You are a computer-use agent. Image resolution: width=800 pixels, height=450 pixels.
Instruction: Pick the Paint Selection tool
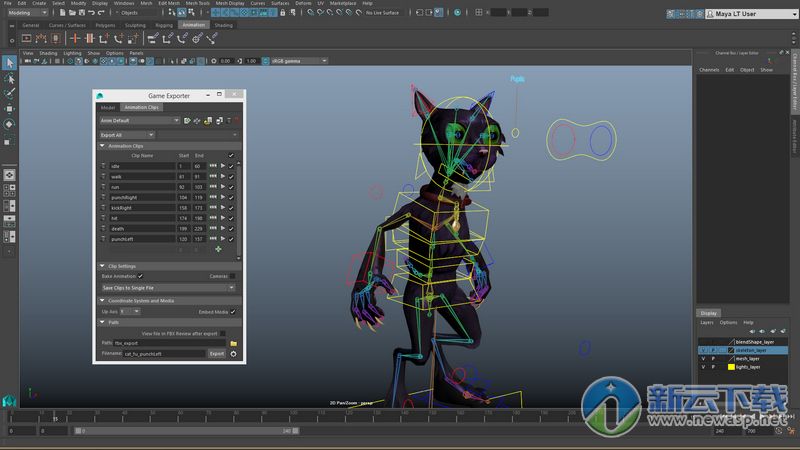(x=9, y=93)
